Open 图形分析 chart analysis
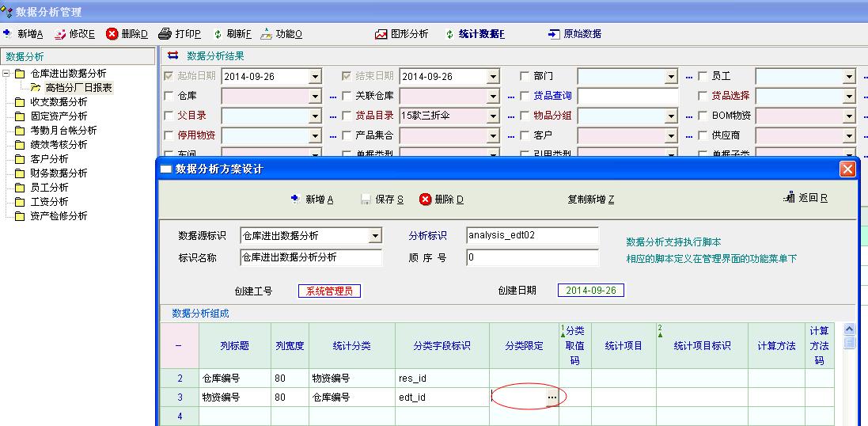 pos(381,34)
